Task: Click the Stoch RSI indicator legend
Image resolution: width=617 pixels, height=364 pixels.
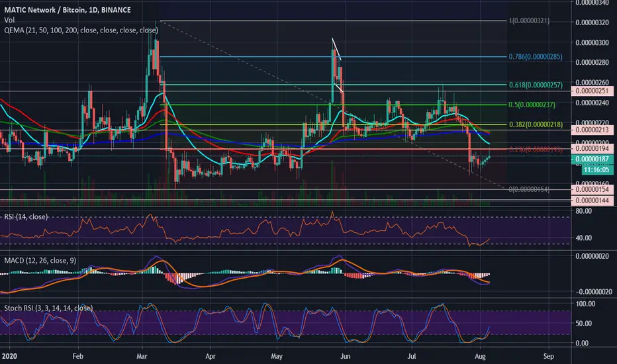Action: [x=48, y=308]
